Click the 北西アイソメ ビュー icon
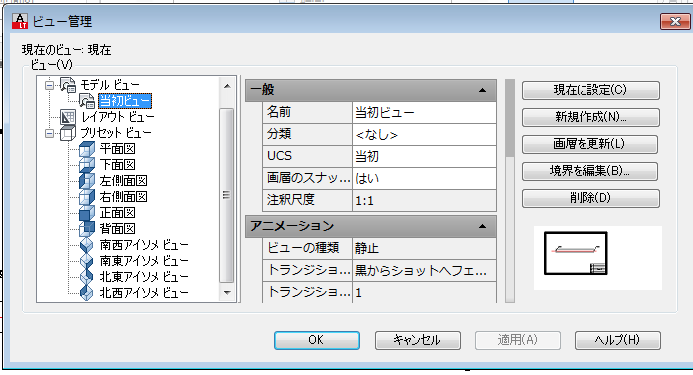The height and width of the screenshot is (375, 693). click(x=87, y=292)
